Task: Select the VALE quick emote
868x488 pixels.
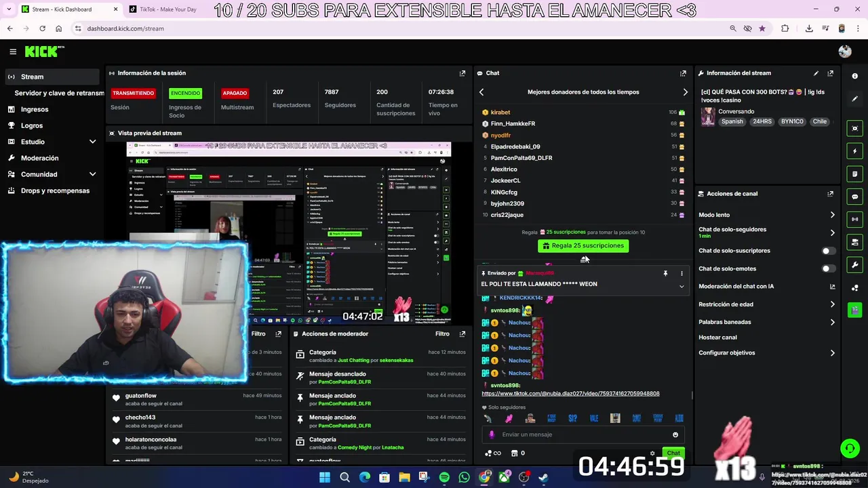Action: 594,419
